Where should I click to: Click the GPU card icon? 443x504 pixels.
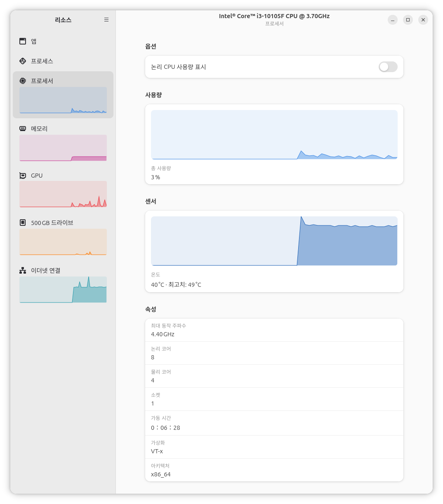pos(23,176)
